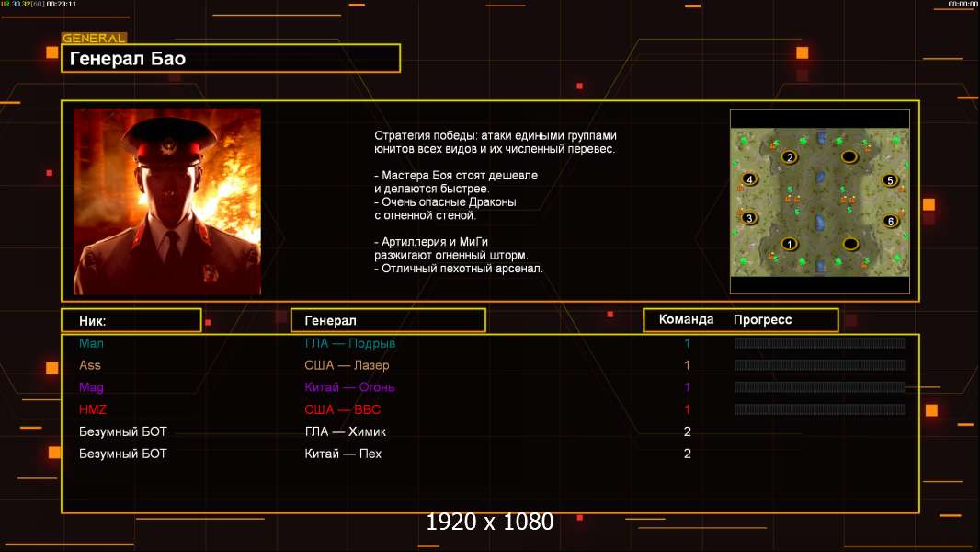Click the loading progress bar for Ass

click(820, 365)
